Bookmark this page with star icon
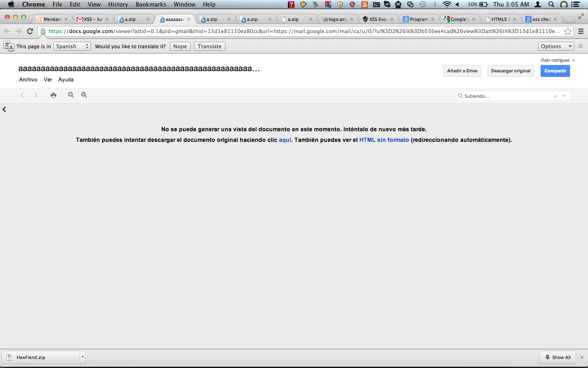The width and height of the screenshot is (588, 368). pyautogui.click(x=568, y=31)
